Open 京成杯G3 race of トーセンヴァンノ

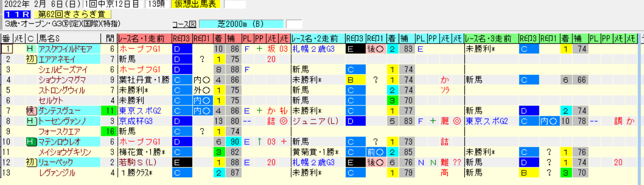[136, 121]
